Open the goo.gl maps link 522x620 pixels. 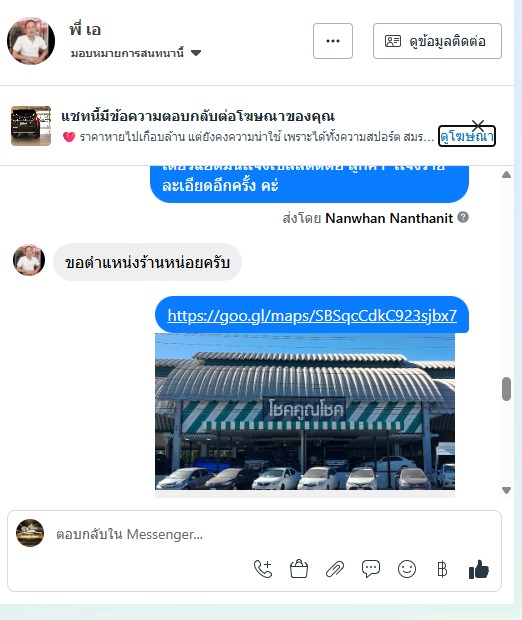[x=312, y=316]
